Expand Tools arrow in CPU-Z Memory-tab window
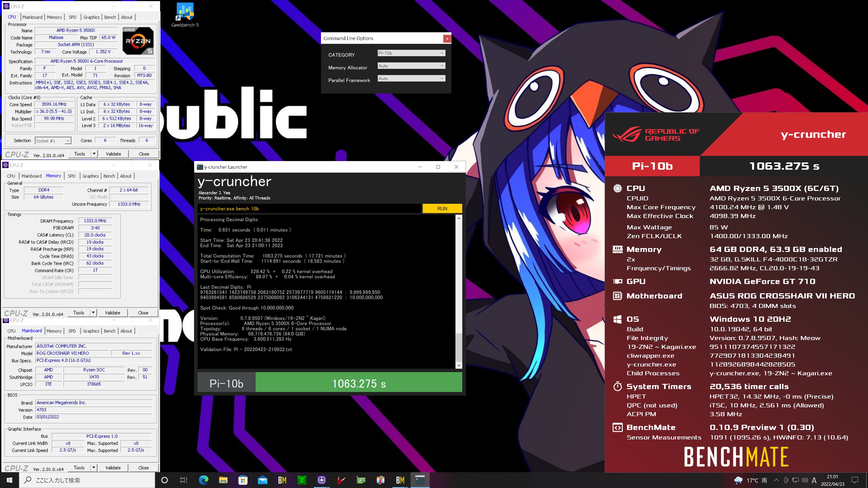The image size is (868, 488). point(93,313)
